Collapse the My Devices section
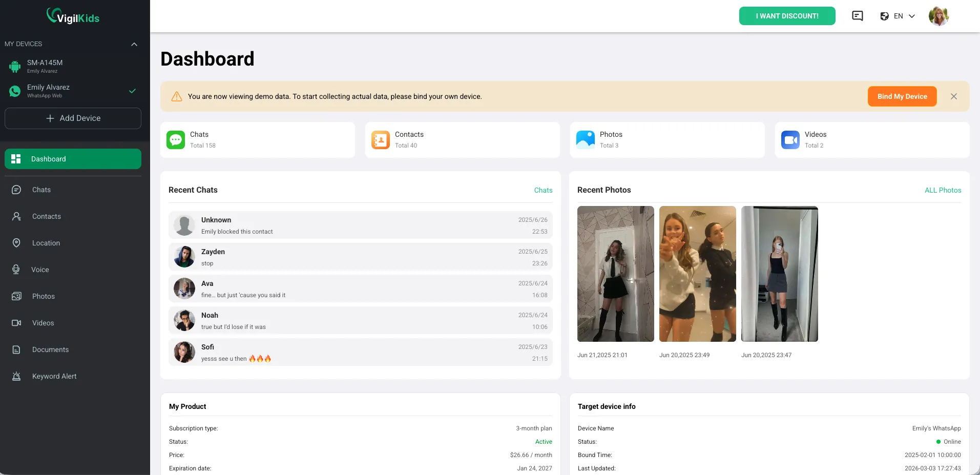The image size is (980, 475). [134, 44]
